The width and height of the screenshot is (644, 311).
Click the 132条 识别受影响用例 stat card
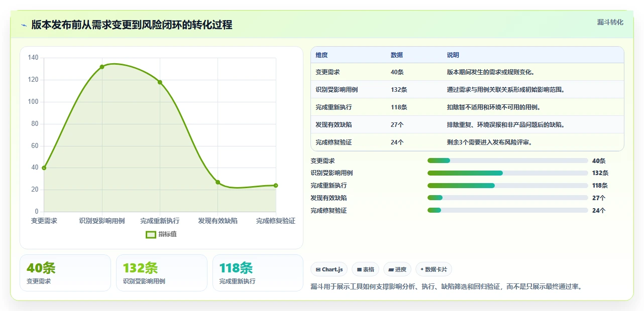(x=162, y=273)
